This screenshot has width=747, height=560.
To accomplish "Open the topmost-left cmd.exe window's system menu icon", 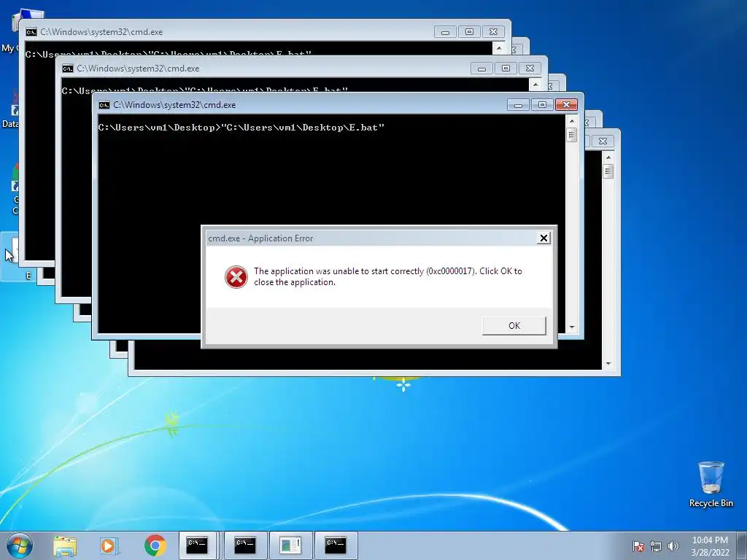I will 31,32.
